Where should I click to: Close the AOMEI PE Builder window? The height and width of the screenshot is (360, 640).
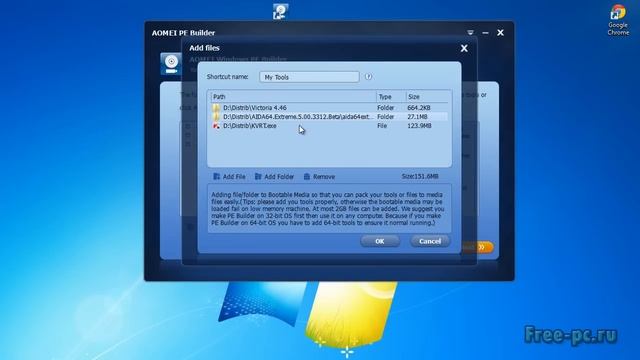[500, 33]
